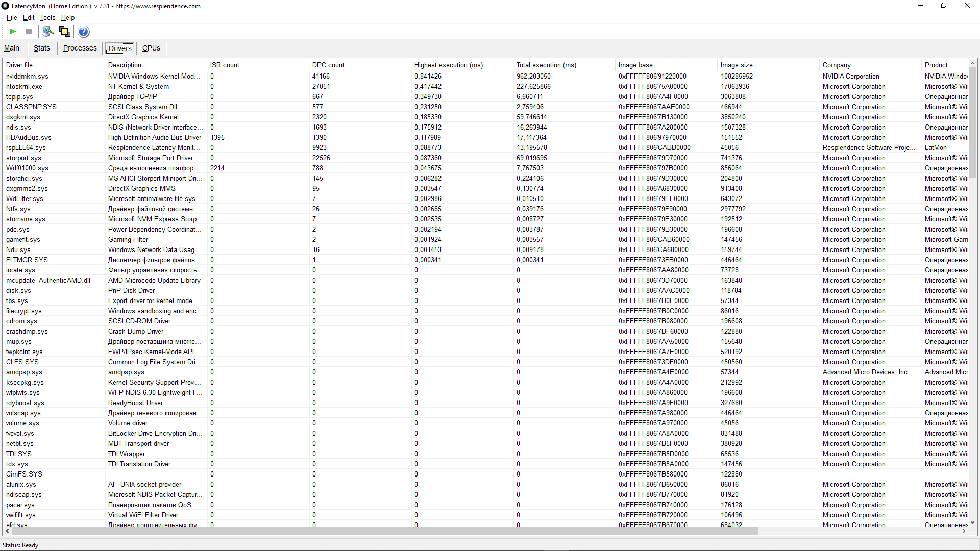Viewport: 980px width, 551px height.
Task: Sort by ISR count column header
Action: point(258,65)
